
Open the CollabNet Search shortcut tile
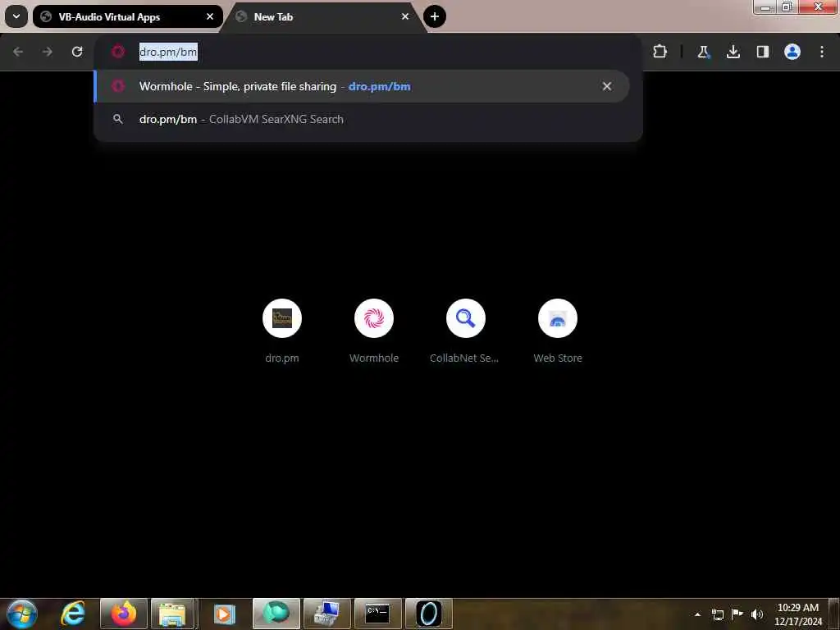click(466, 331)
